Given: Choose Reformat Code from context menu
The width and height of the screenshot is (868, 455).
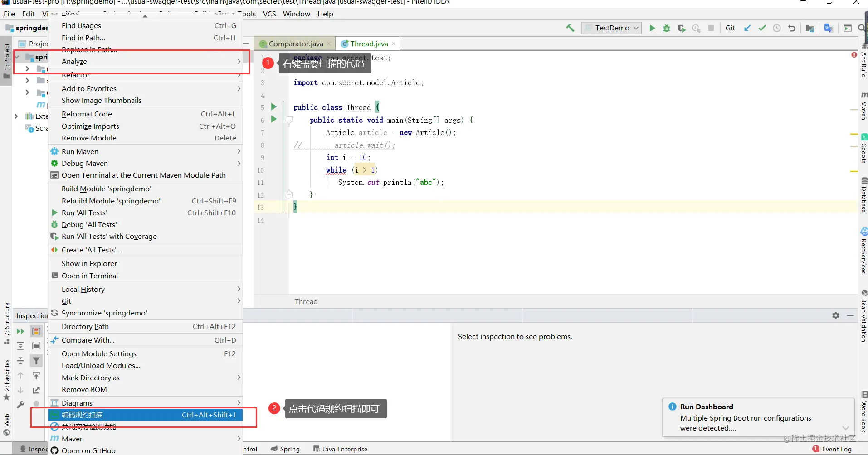Looking at the screenshot, I should point(145,114).
